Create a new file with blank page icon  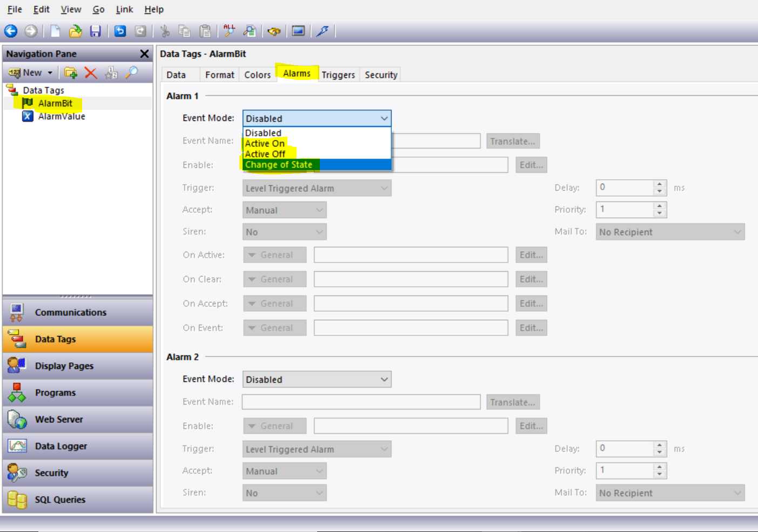55,31
